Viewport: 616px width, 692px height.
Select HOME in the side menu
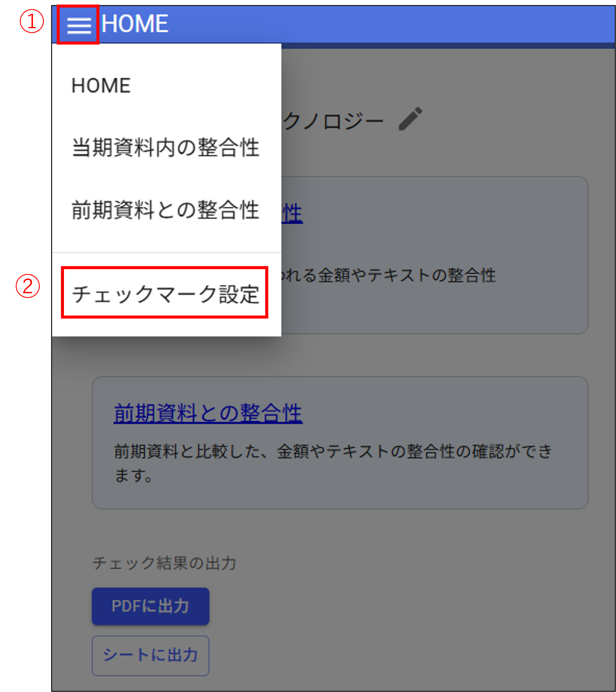tap(101, 85)
